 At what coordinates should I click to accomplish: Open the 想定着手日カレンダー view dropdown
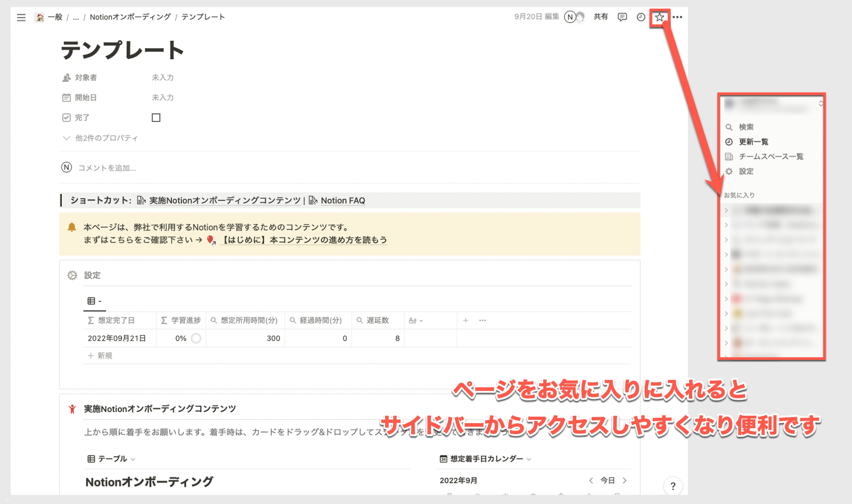tap(485, 459)
